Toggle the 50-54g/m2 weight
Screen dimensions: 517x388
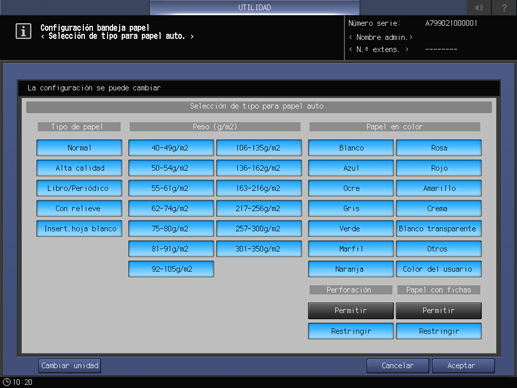click(171, 168)
